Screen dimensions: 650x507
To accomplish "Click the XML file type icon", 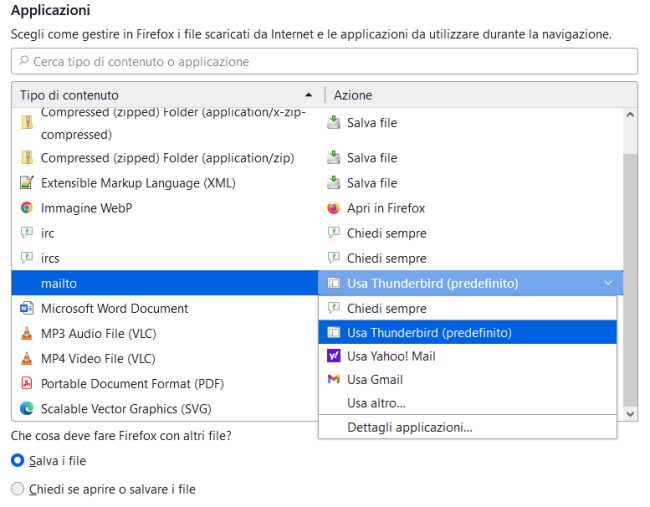I will pyautogui.click(x=27, y=183).
